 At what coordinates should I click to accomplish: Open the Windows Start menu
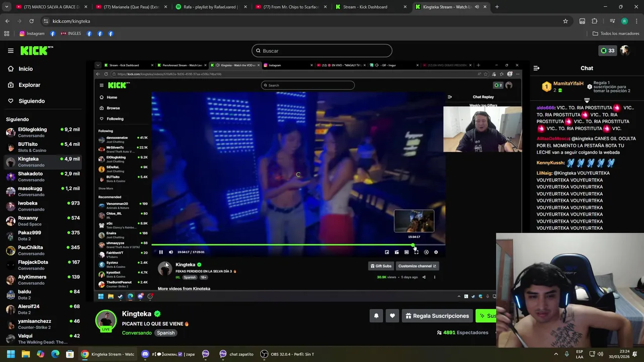11,354
